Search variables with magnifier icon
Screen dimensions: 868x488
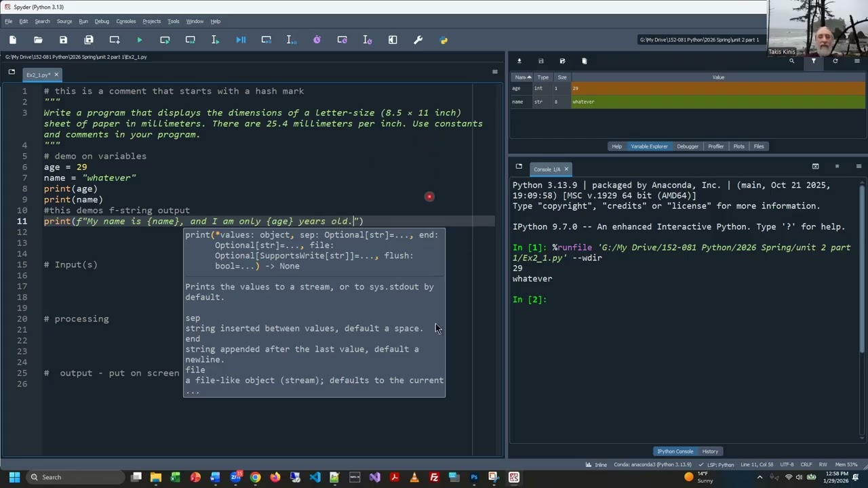(x=791, y=61)
